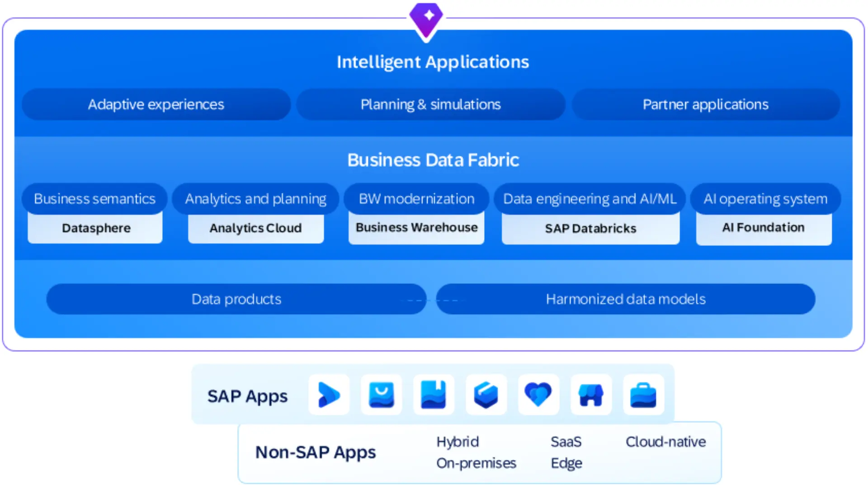Click the BW modernization pill

click(416, 199)
